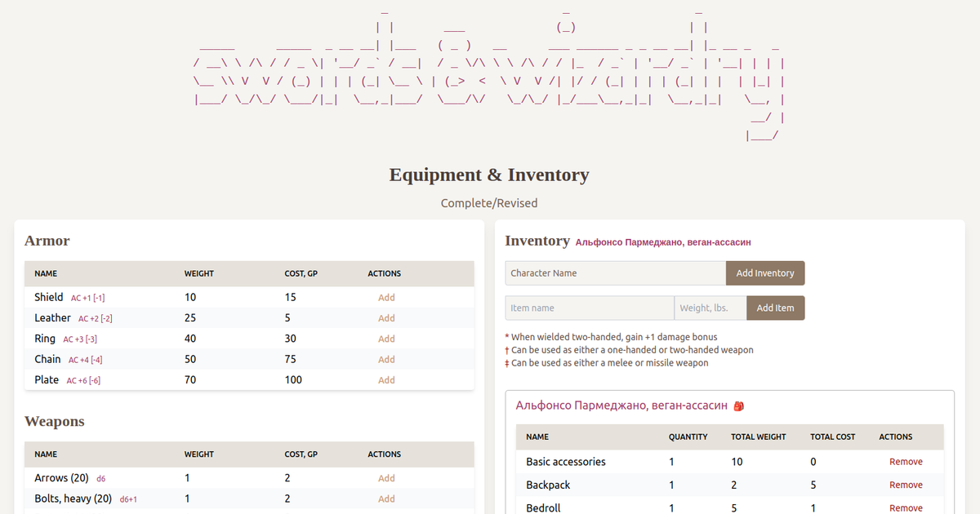
Task: Add Plate armor to inventory
Action: 386,380
